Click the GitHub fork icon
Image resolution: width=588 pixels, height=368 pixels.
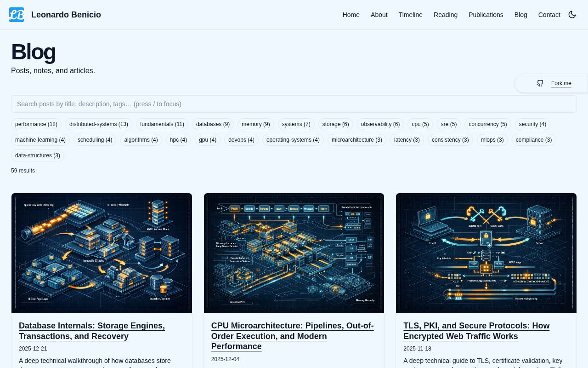point(540,83)
